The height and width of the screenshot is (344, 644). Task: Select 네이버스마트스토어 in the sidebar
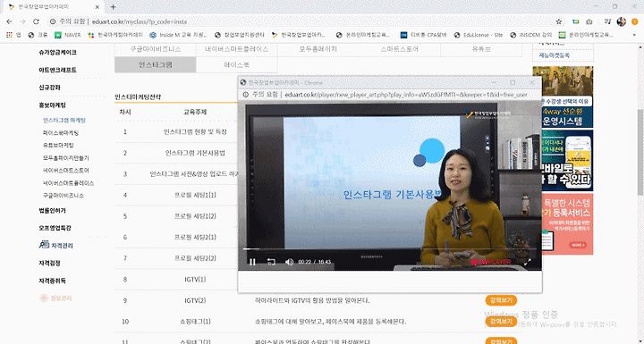(65, 171)
